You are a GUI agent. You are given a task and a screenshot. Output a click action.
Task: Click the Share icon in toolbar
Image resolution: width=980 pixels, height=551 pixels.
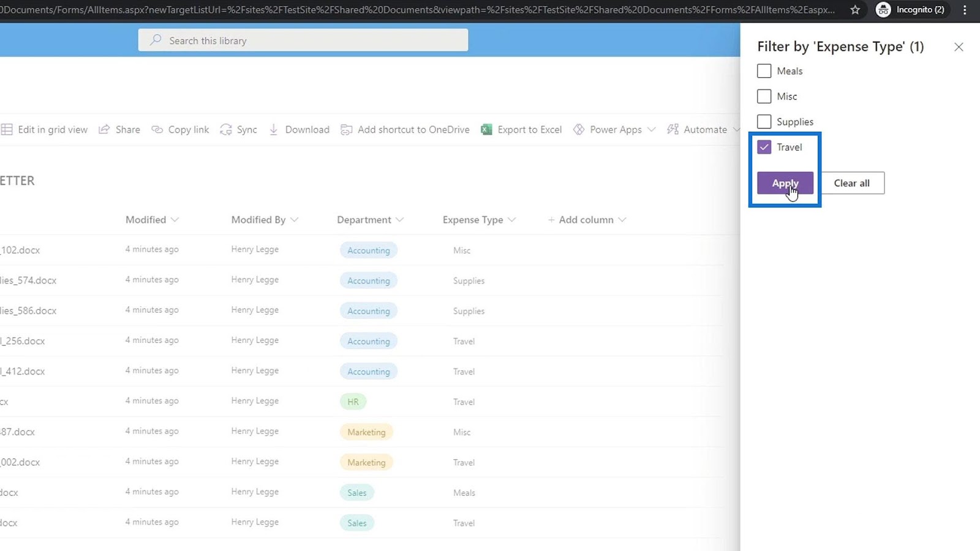[104, 129]
